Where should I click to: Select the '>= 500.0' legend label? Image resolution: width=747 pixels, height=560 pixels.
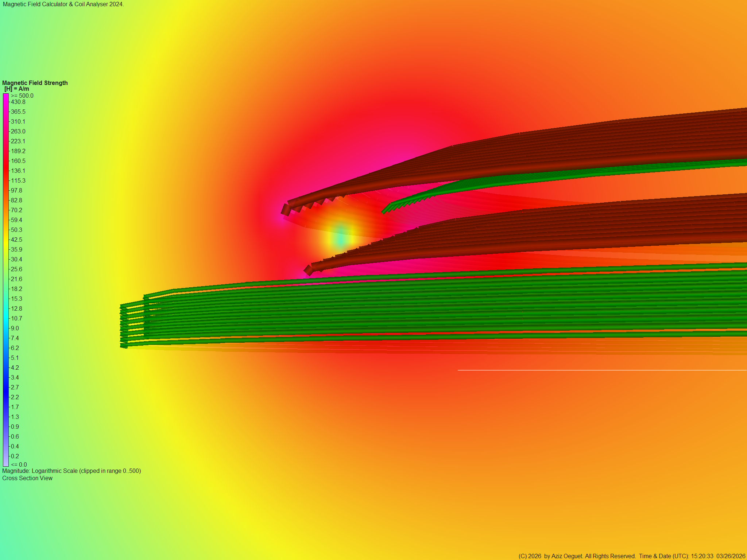pyautogui.click(x=22, y=96)
